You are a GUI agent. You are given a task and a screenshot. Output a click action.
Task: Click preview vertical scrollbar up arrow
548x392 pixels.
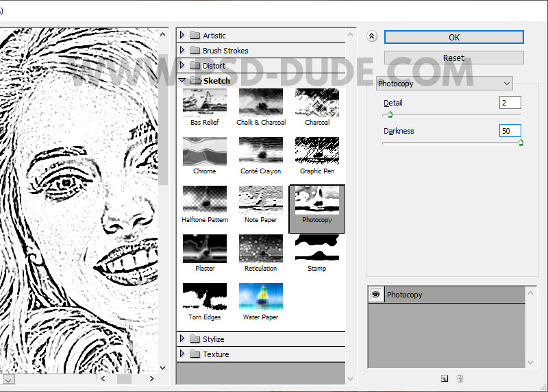click(x=162, y=35)
